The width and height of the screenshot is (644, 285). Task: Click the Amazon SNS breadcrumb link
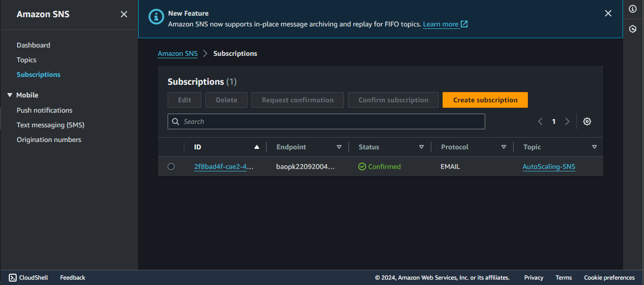177,53
